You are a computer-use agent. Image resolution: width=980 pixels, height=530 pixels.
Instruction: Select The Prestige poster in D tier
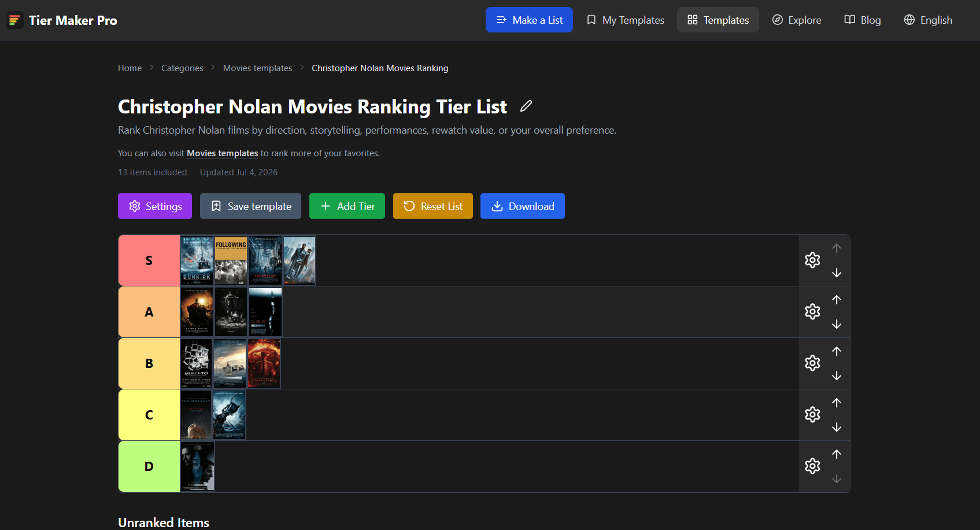coord(197,466)
